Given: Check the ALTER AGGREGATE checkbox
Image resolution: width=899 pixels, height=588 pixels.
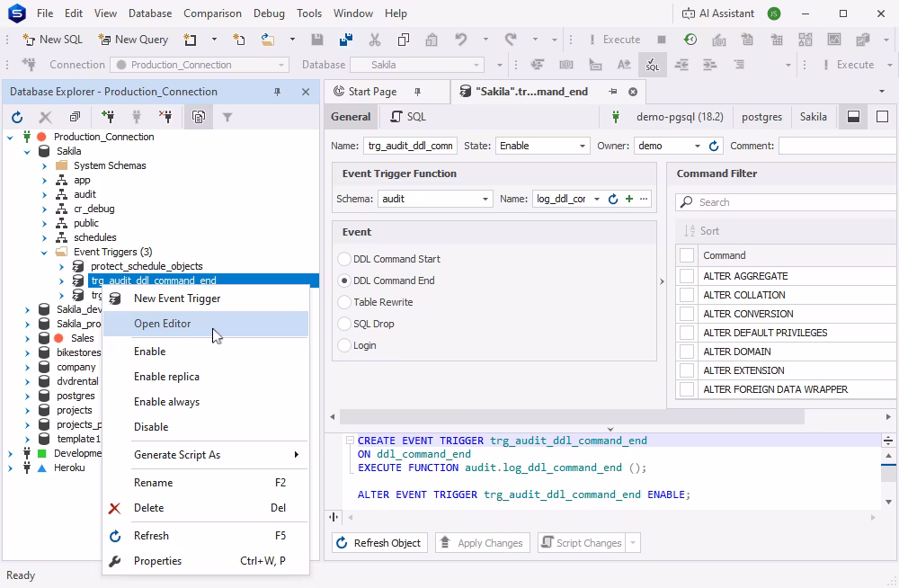Looking at the screenshot, I should tap(687, 276).
